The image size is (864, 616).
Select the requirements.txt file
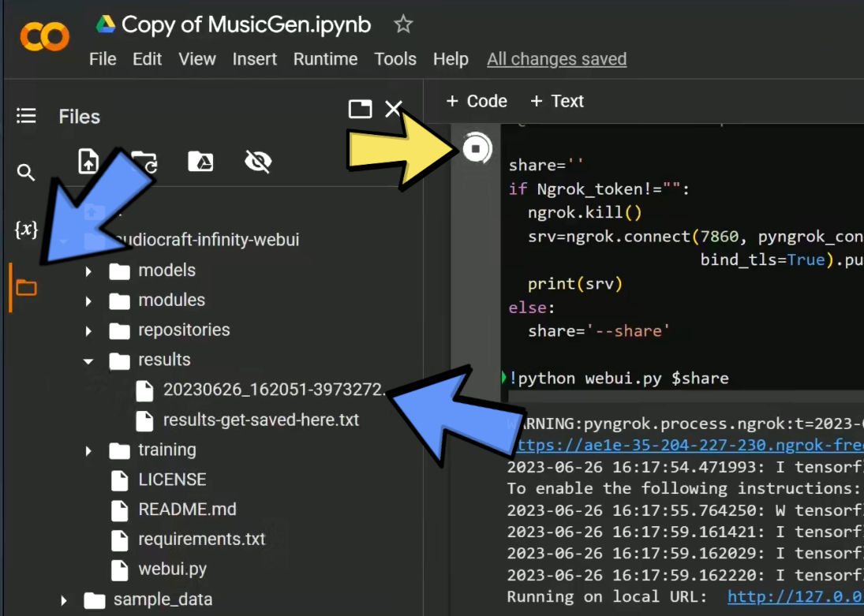coord(202,539)
